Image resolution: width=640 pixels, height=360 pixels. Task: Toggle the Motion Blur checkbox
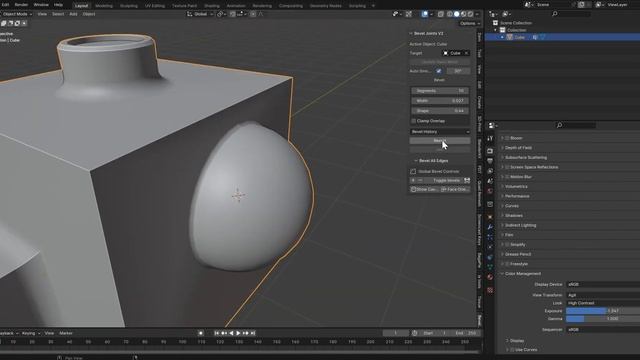coord(507,177)
